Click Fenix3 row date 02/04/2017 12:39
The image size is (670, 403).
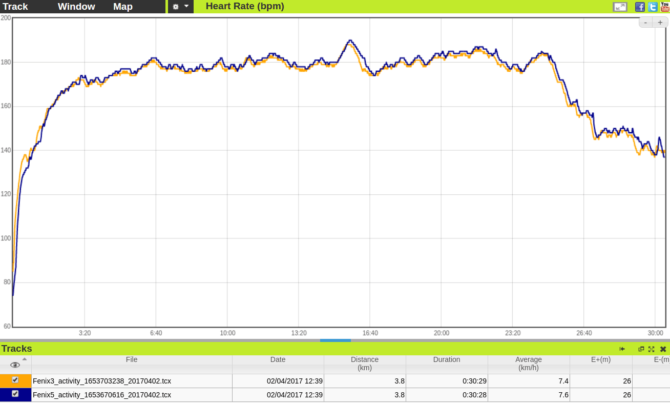[294, 381]
